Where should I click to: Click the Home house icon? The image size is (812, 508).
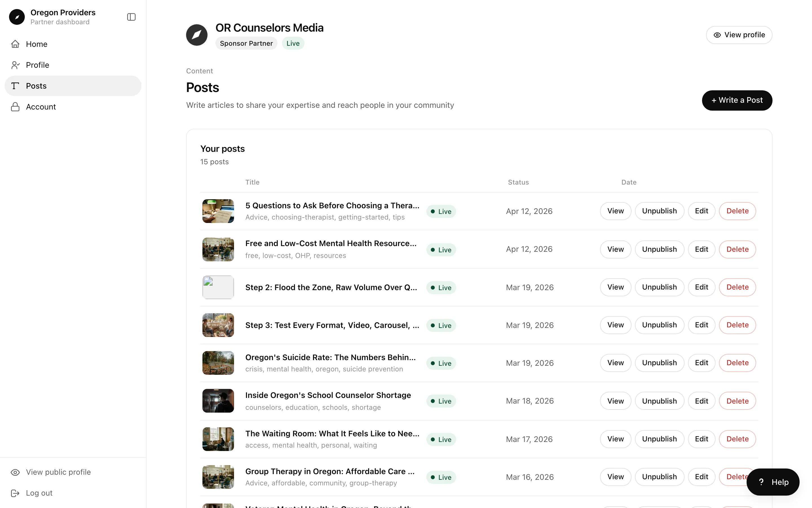click(x=15, y=44)
